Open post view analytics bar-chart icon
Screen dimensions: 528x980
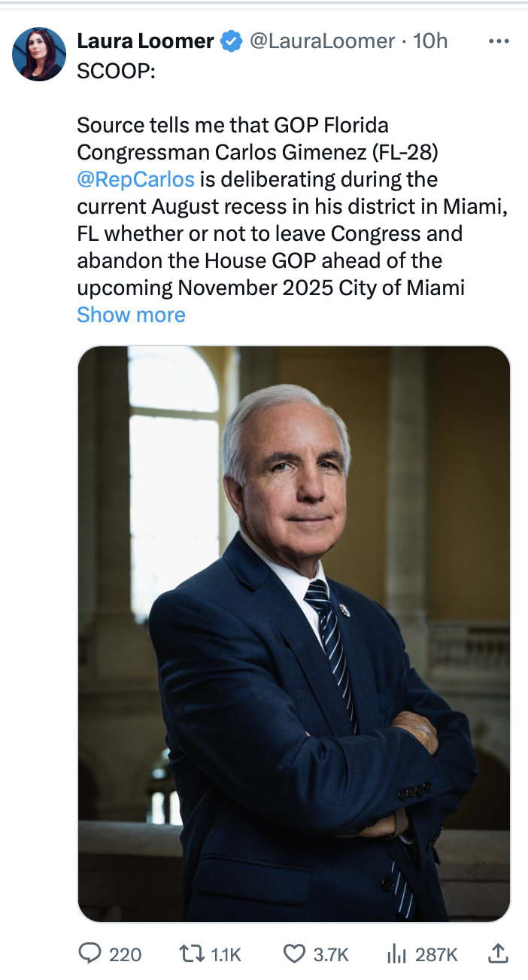(396, 954)
